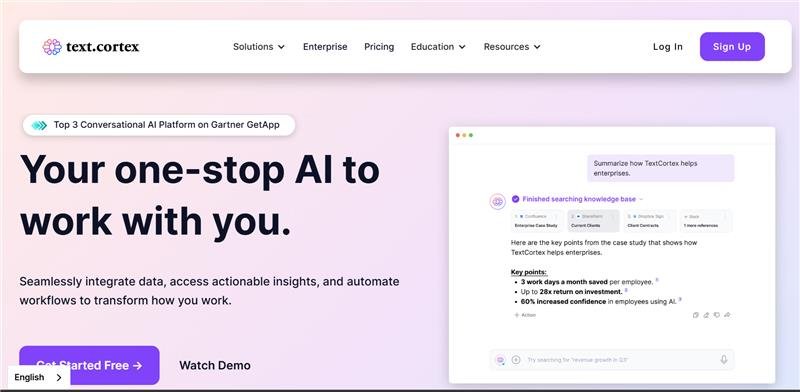Click the plus Action control below key points

[525, 315]
